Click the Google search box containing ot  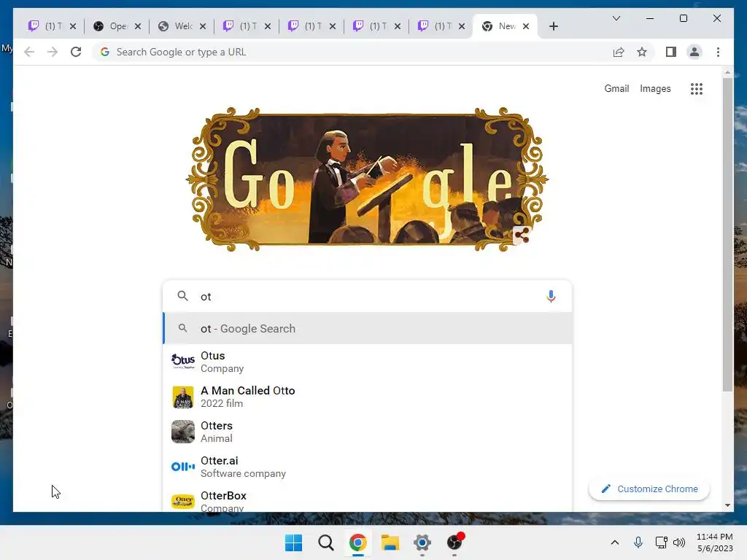pos(367,296)
